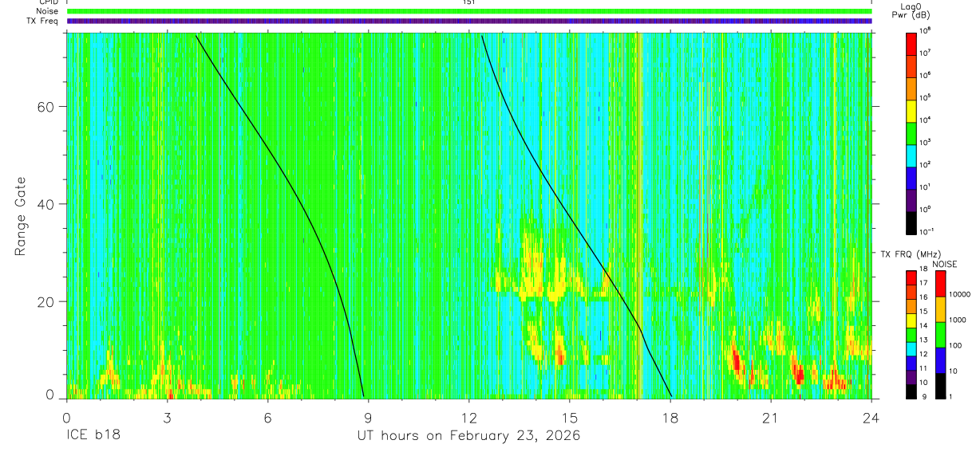Pick the black bottom segment of Lag0 colorbar
This screenshot has width=980, height=452.
(x=912, y=222)
